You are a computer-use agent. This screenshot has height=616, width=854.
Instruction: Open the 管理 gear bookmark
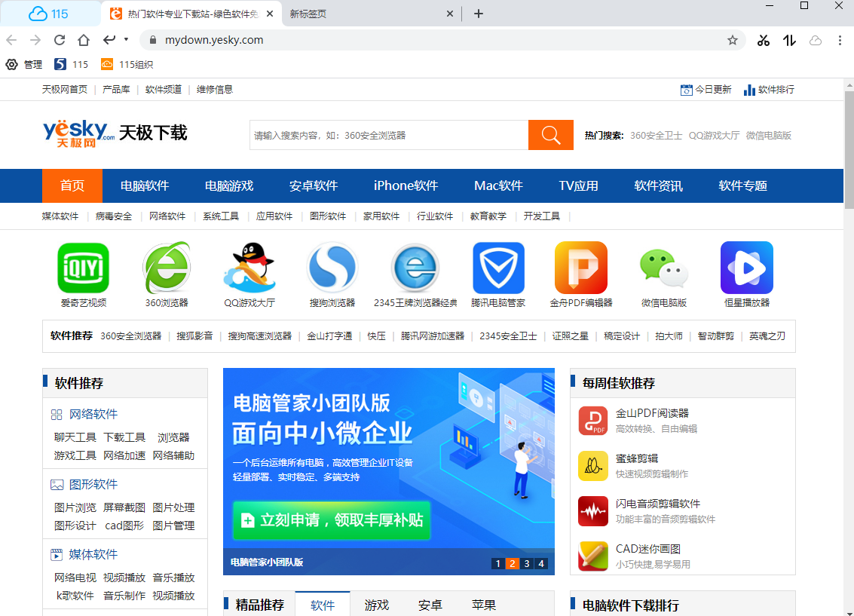[x=11, y=64]
